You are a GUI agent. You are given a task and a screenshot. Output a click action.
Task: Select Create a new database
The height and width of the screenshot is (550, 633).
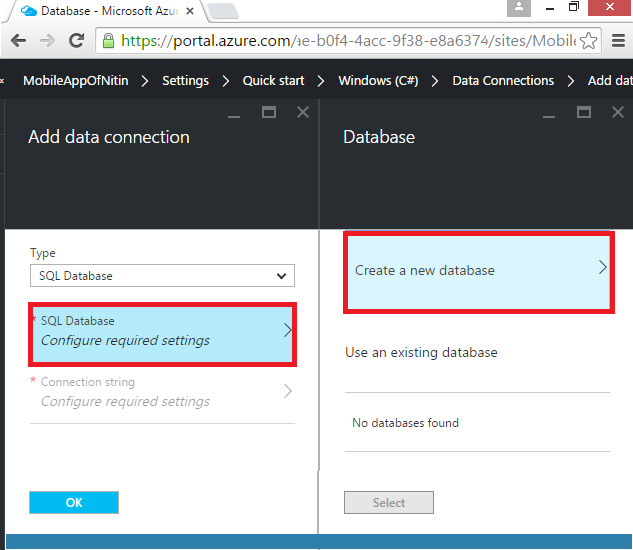tap(477, 270)
